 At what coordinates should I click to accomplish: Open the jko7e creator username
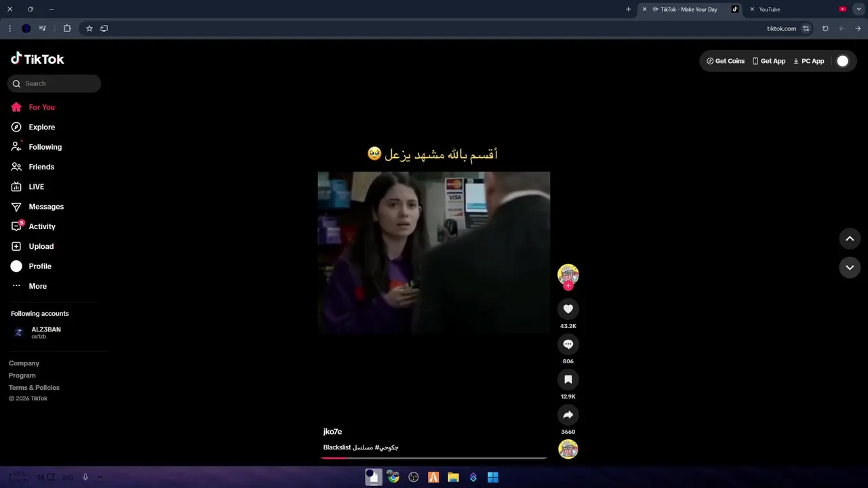pos(332,432)
